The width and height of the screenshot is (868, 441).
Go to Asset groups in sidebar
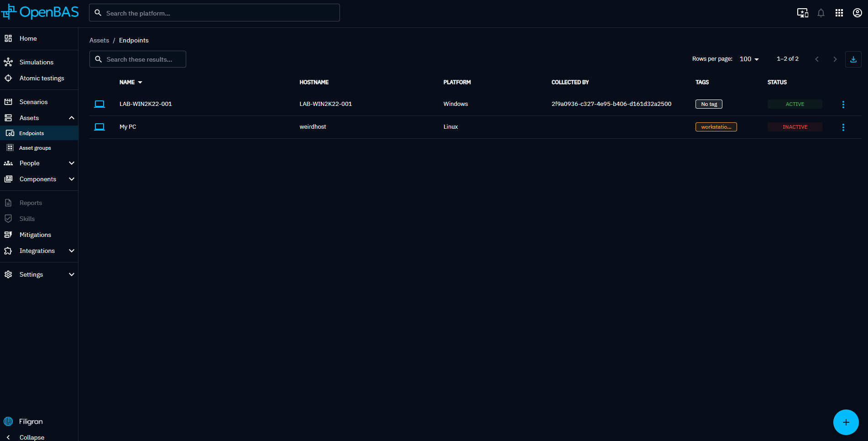pyautogui.click(x=35, y=148)
